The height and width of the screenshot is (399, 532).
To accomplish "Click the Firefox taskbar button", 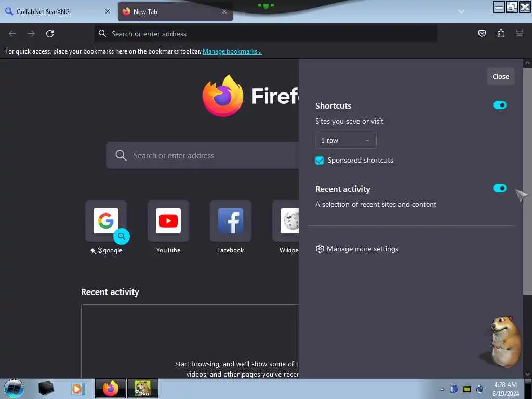I will tap(111, 389).
